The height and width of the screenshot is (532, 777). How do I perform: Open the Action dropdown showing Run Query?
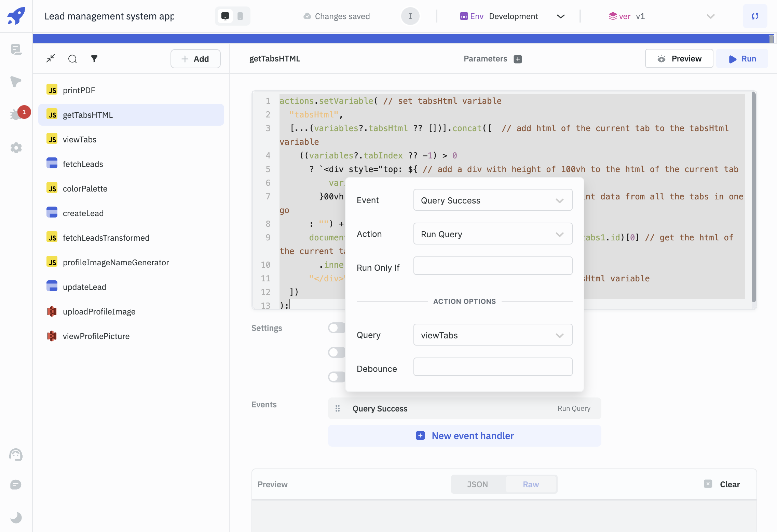click(x=492, y=234)
